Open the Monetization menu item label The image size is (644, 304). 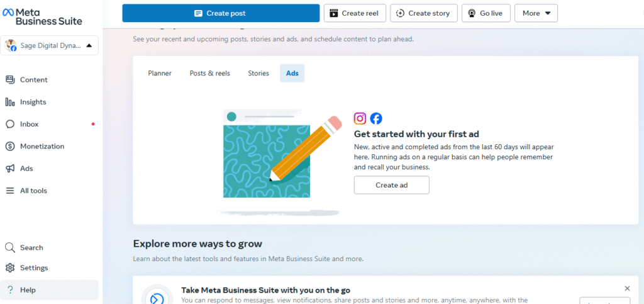tap(42, 146)
